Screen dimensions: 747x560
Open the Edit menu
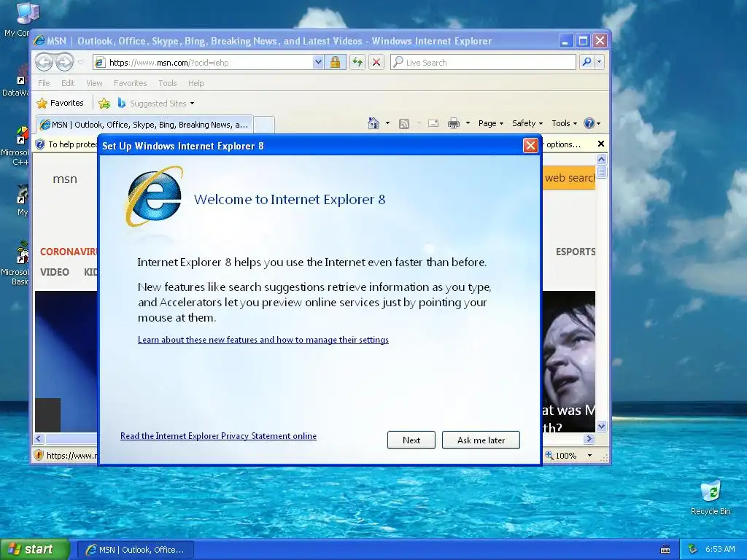(68, 83)
